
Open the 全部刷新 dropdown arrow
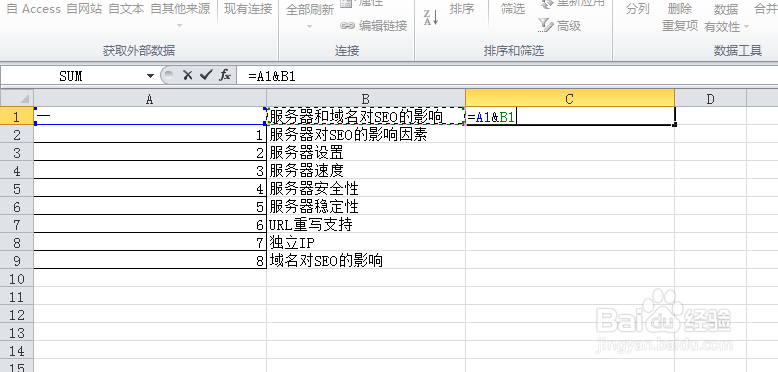click(310, 26)
